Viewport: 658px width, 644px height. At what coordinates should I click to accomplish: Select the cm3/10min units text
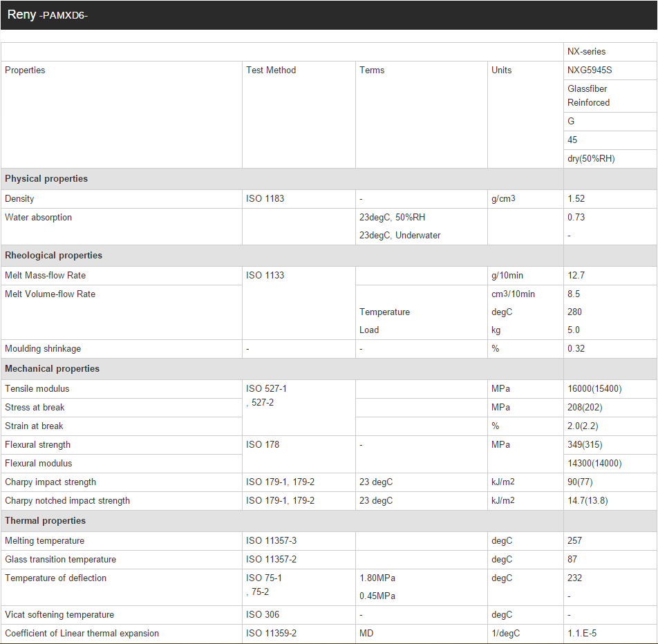[x=513, y=294]
